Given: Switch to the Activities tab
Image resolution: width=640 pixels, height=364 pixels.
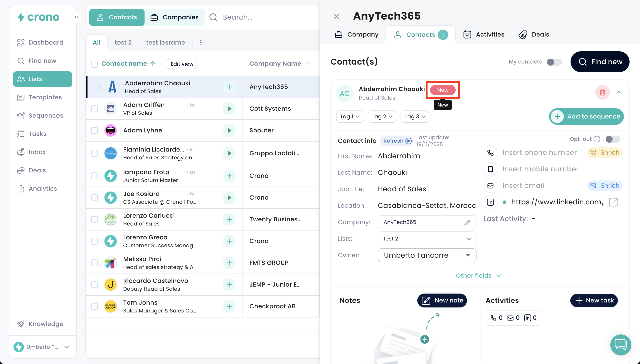Looking at the screenshot, I should pyautogui.click(x=484, y=35).
